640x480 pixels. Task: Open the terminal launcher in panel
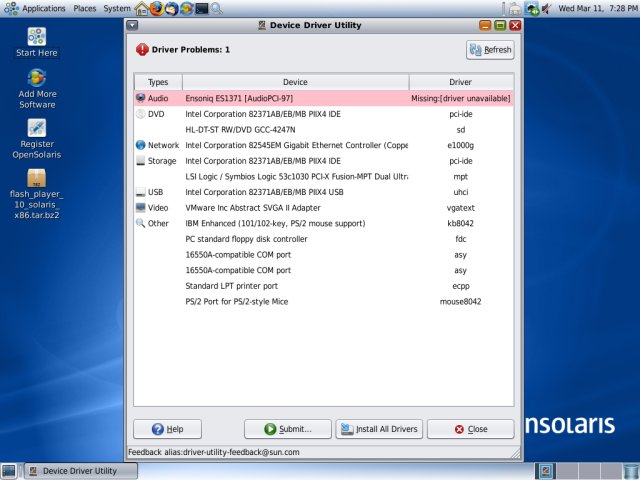click(203, 8)
